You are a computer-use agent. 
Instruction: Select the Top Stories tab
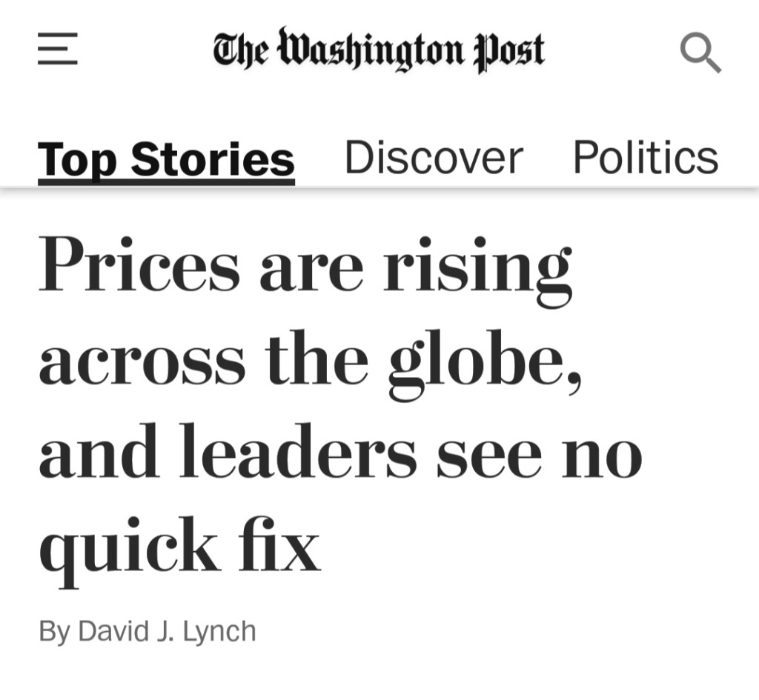tap(166, 159)
